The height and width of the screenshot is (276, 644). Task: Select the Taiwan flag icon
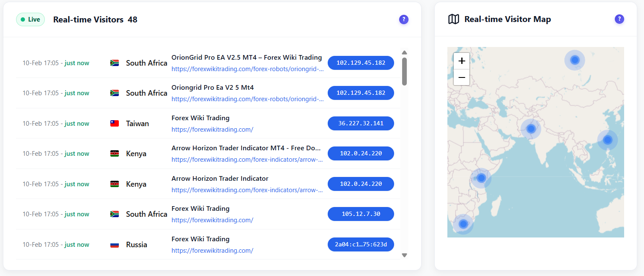tap(114, 123)
